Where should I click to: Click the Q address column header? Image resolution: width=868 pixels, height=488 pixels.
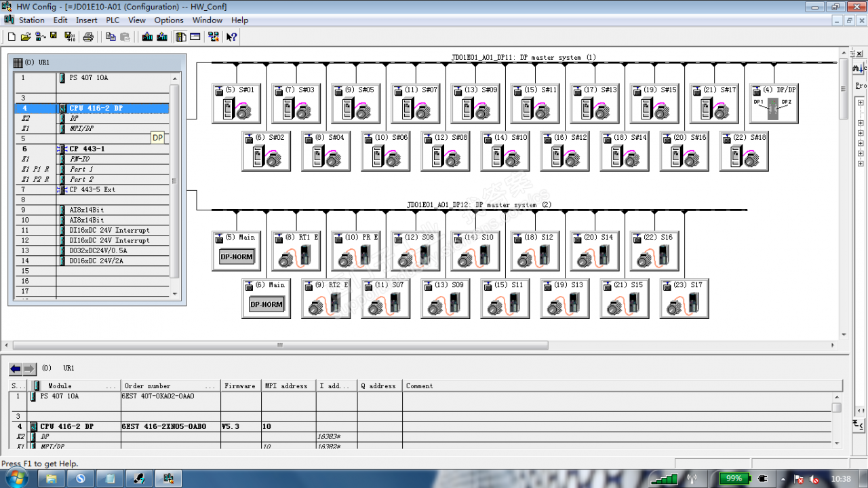click(380, 386)
